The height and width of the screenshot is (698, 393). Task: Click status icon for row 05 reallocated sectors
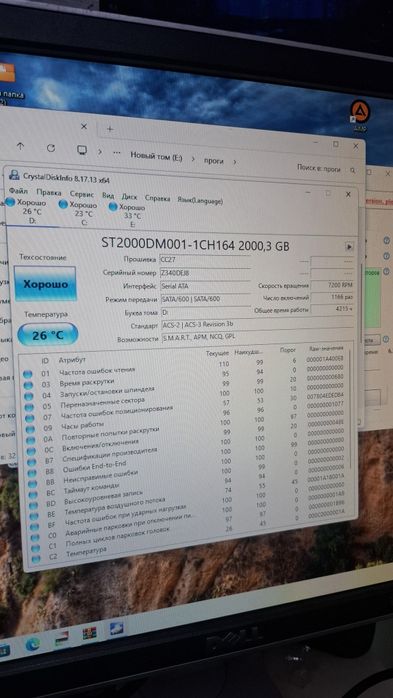pyautogui.click(x=29, y=407)
